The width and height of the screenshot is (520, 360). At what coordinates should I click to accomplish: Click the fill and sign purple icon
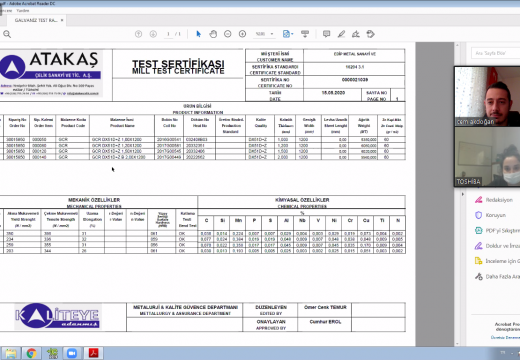478,246
